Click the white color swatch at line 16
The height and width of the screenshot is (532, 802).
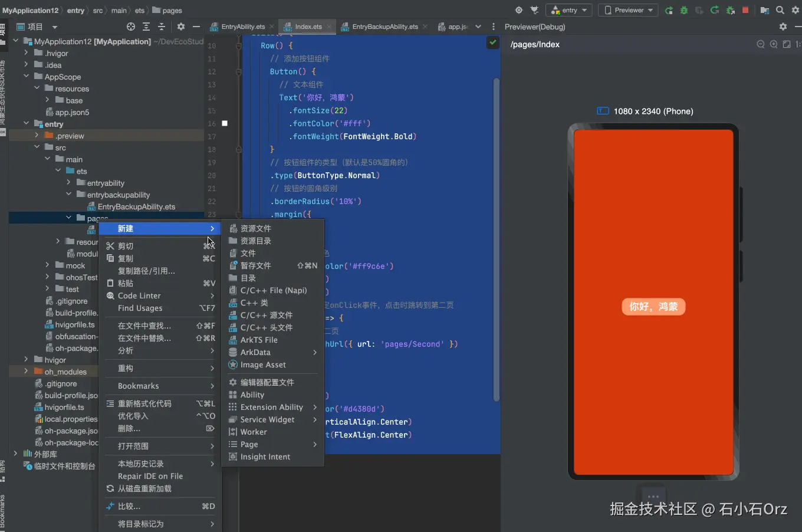[225, 123]
